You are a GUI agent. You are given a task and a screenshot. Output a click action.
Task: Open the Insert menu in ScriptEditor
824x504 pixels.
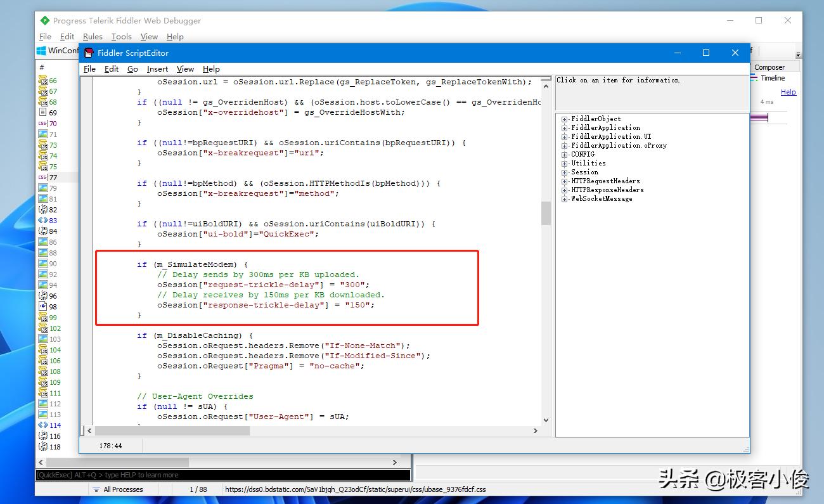click(157, 69)
